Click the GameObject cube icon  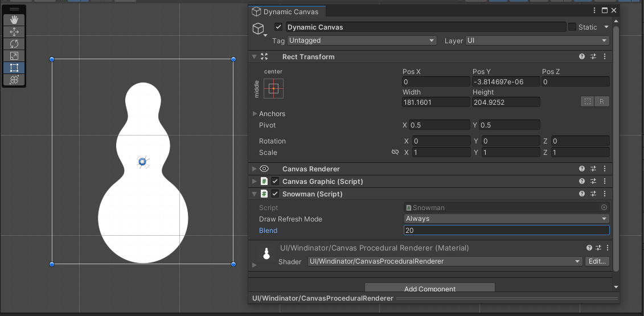[258, 28]
